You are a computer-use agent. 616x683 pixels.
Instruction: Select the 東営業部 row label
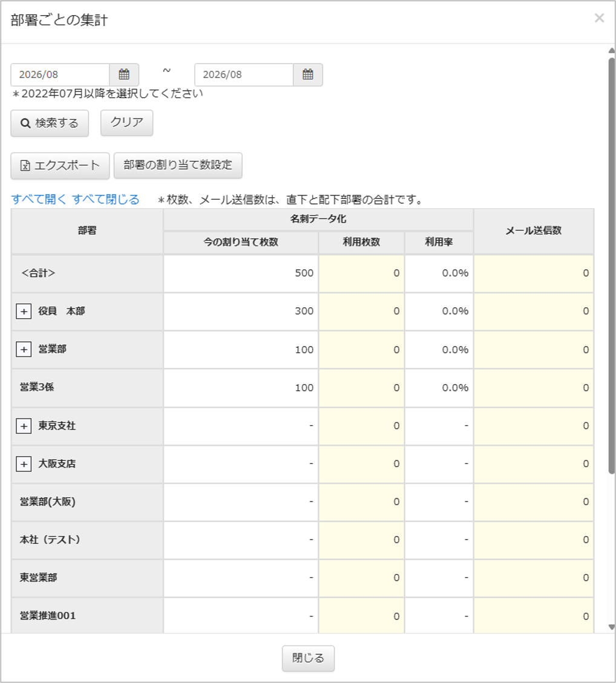click(x=38, y=578)
